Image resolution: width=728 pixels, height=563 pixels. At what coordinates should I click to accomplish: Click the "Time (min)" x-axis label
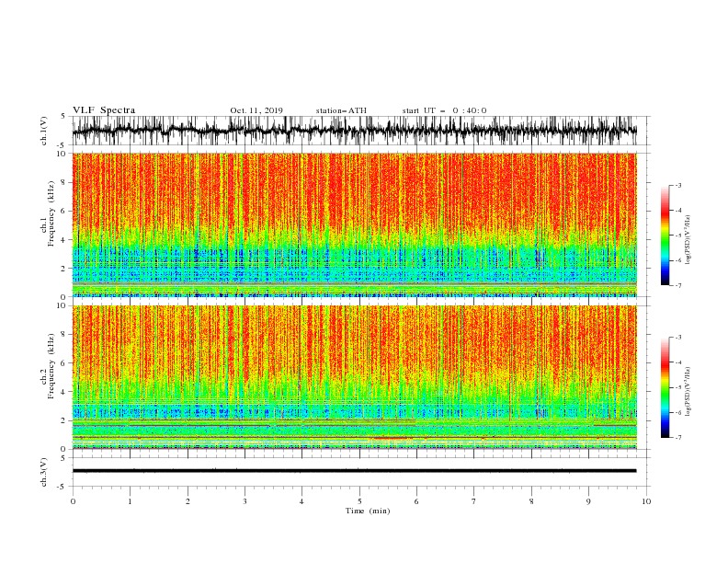coord(368,511)
